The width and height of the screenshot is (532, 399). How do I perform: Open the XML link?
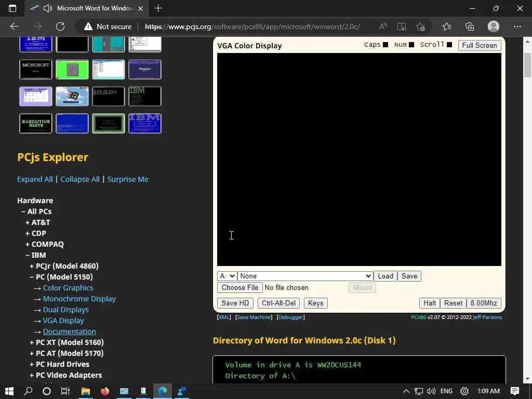224,317
